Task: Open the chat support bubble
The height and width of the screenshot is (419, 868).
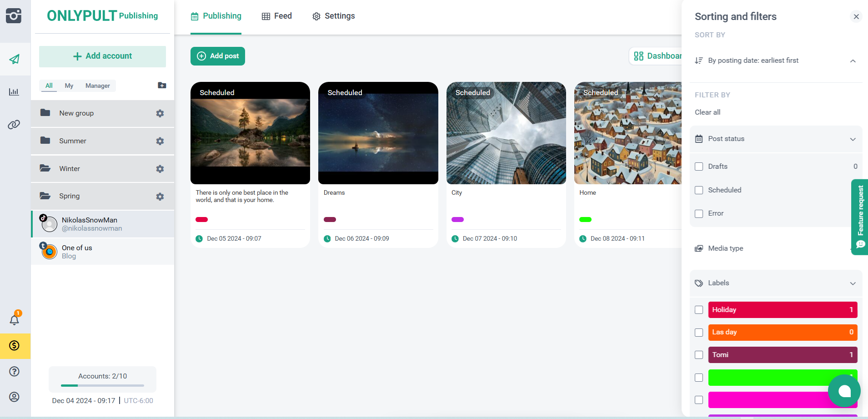Action: coord(844,391)
